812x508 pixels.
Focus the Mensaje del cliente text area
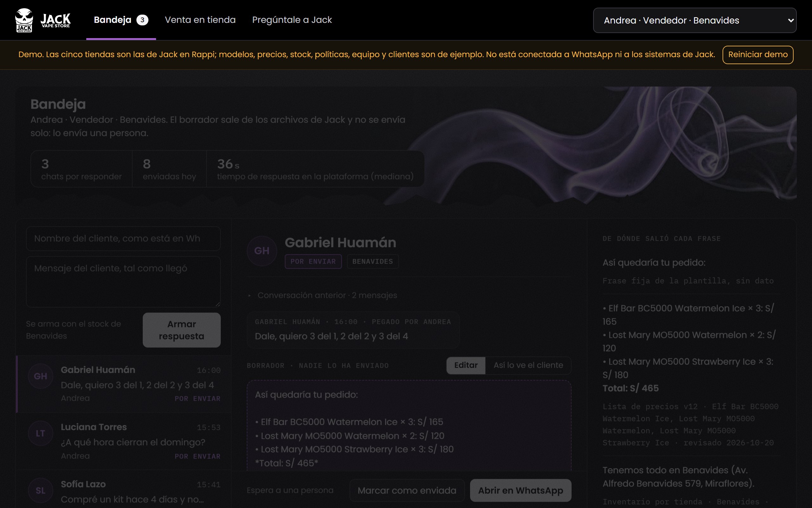click(x=123, y=282)
